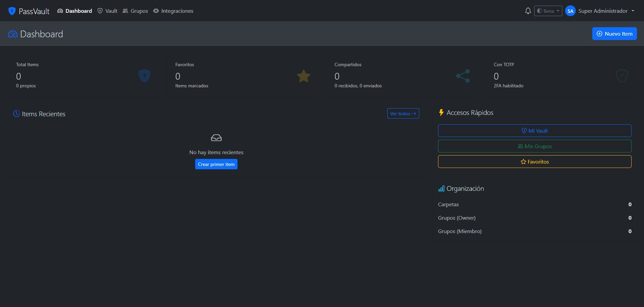Click the Organización heading
Image resolution: width=644 pixels, height=307 pixels.
pos(465,189)
